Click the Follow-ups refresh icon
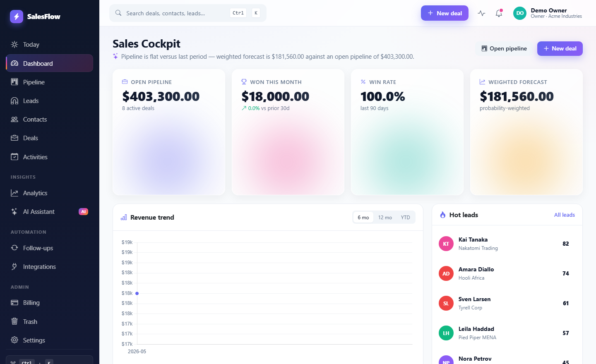This screenshot has height=364, width=596. (14, 248)
